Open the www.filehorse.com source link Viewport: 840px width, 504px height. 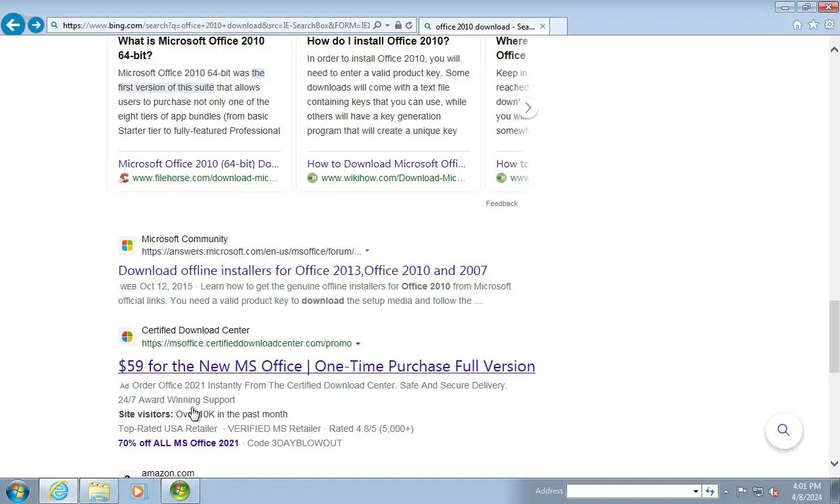[x=205, y=178]
